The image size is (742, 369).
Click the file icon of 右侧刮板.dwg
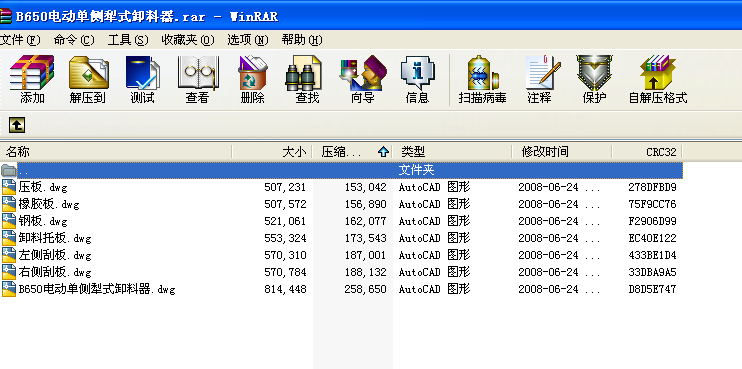(x=9, y=272)
